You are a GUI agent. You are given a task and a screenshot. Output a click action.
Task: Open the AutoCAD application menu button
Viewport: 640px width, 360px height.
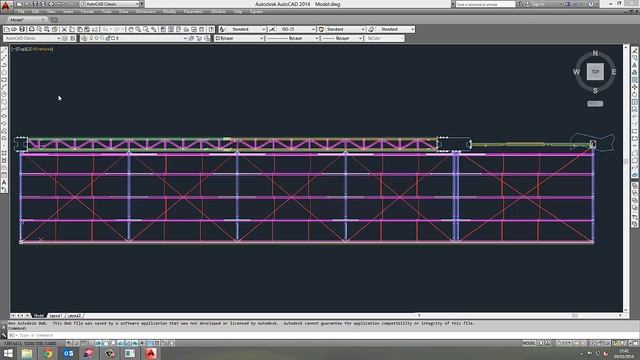pos(5,6)
